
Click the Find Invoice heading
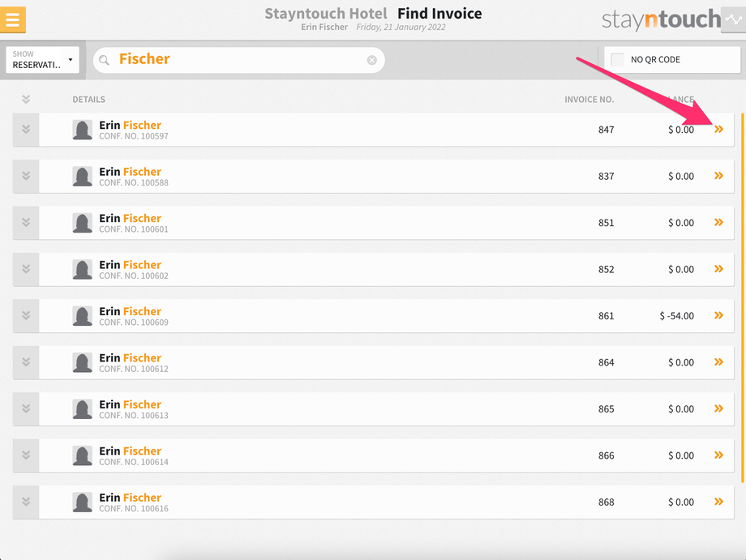[x=439, y=13]
